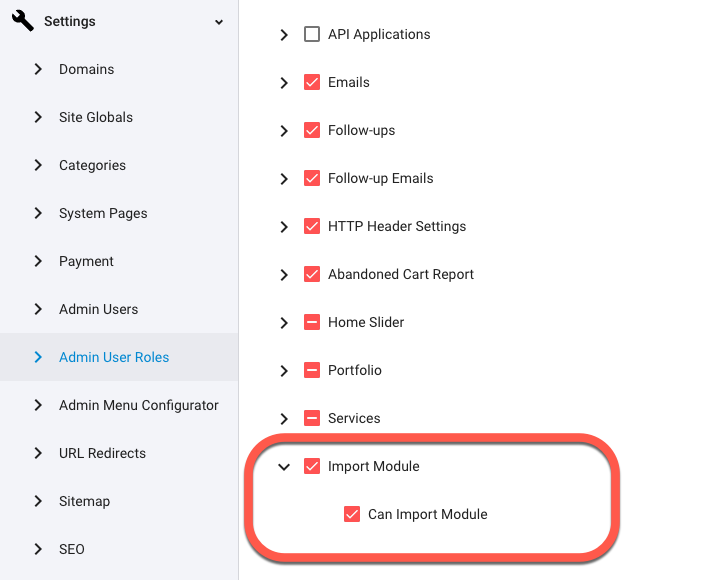
Task: Toggle the Home Slider partial checkbox
Action: [x=312, y=322]
